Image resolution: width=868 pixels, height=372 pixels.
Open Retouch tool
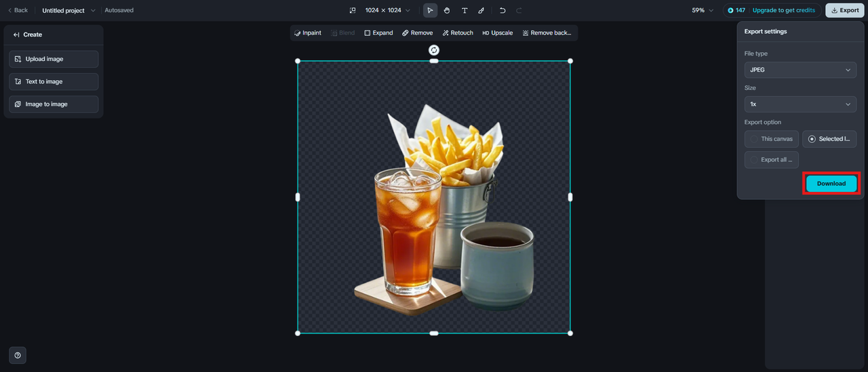pos(458,33)
